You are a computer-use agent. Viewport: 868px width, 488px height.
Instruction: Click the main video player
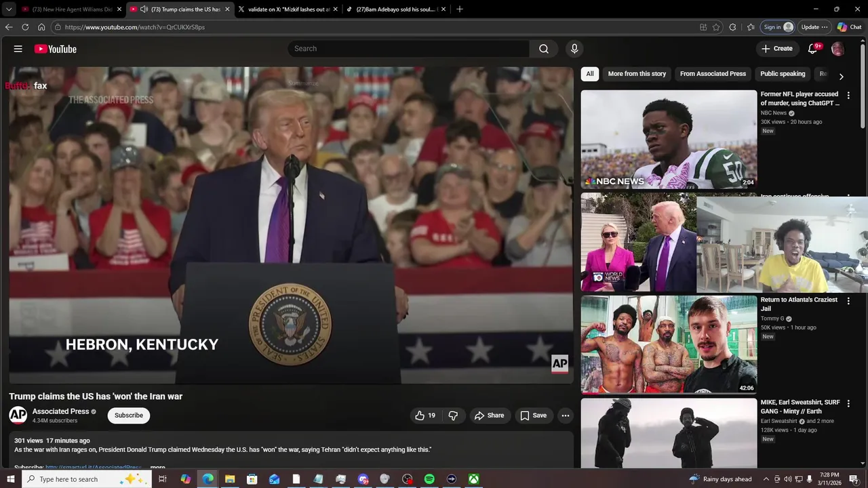coord(291,225)
